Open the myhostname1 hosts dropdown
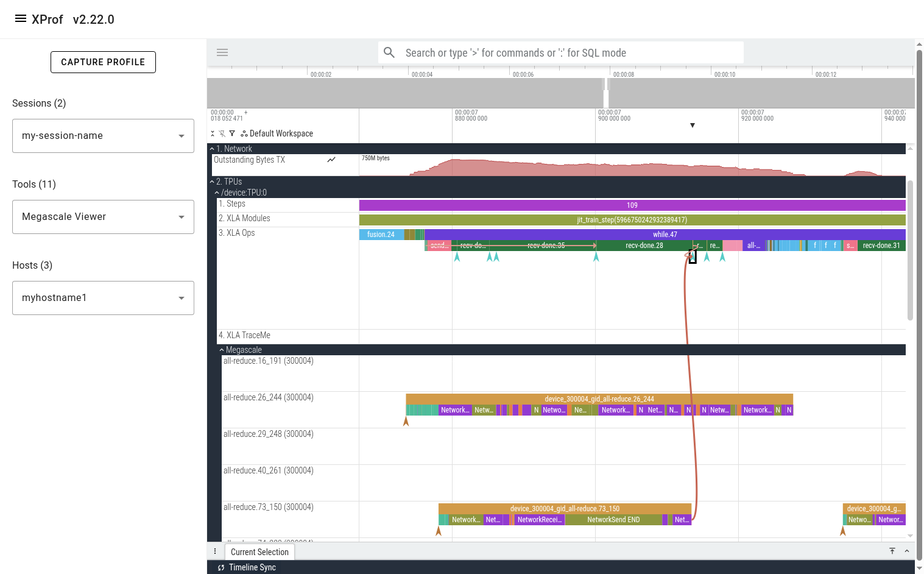Image resolution: width=924 pixels, height=574 pixels. (103, 297)
